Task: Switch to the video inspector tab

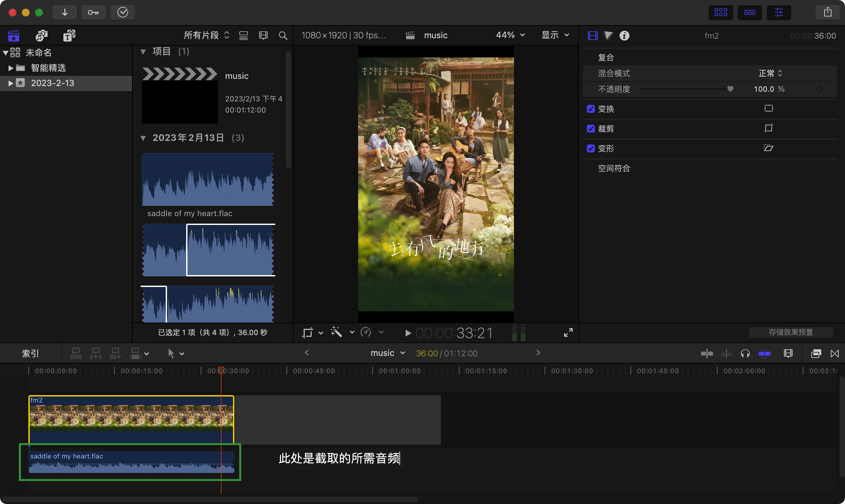Action: coord(592,35)
